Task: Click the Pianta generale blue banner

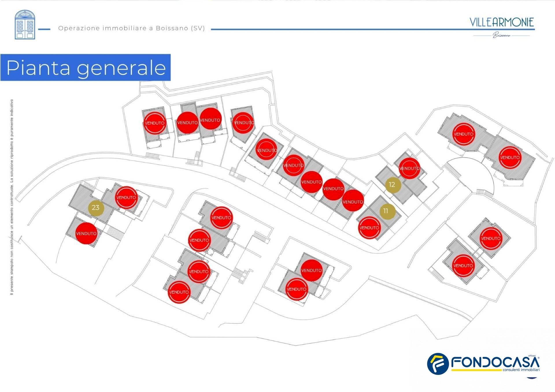Action: (x=86, y=68)
